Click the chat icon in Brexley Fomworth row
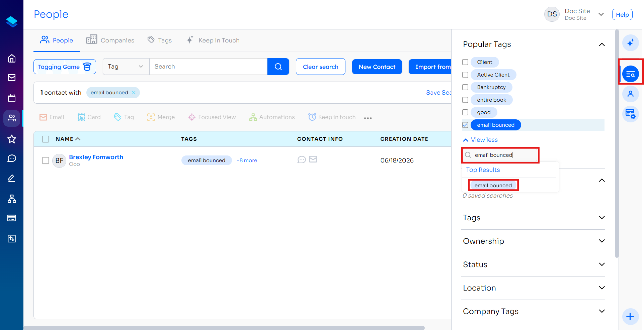Screen dimensions: 644x330 pos(302,160)
